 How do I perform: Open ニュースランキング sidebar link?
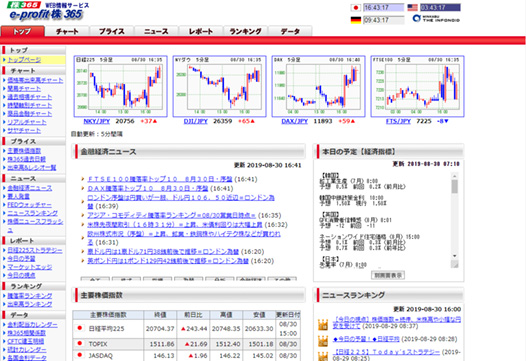click(33, 213)
